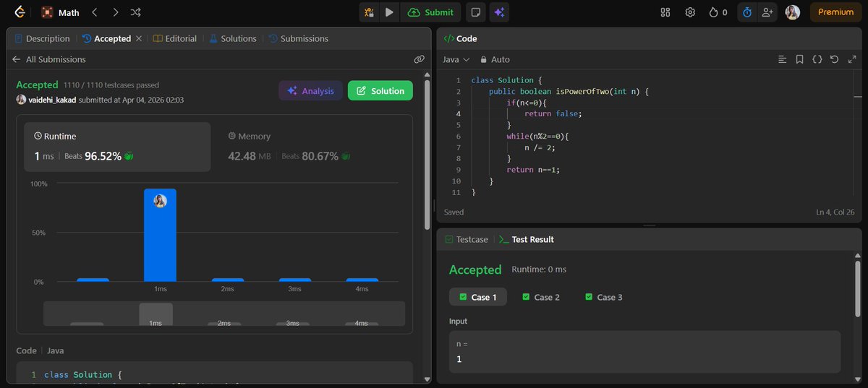
Task: Click the 1ms range selector thumbnail
Action: click(156, 314)
